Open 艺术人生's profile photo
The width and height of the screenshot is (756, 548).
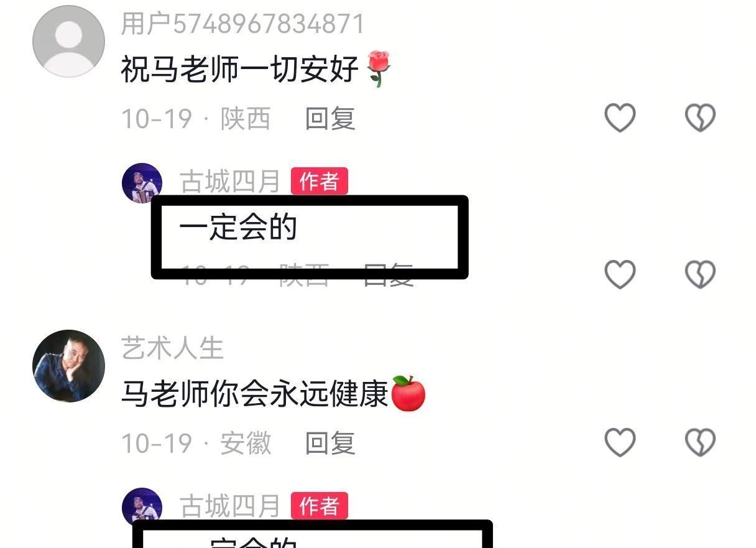tap(68, 366)
